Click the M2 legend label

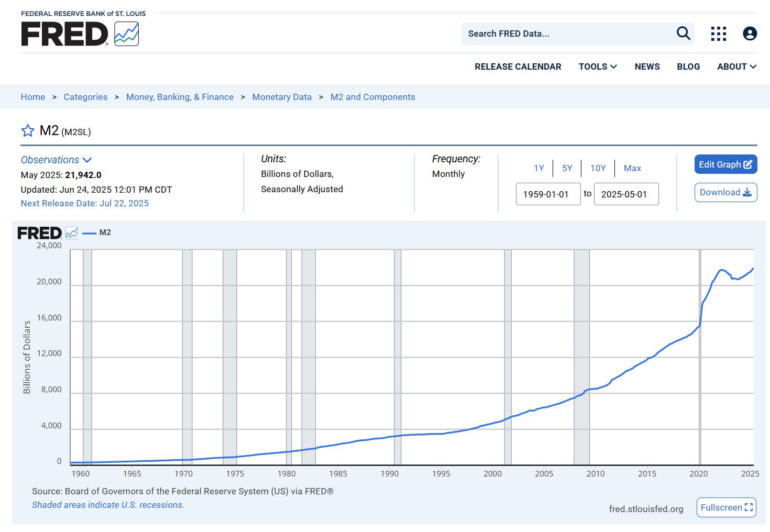[x=105, y=232]
